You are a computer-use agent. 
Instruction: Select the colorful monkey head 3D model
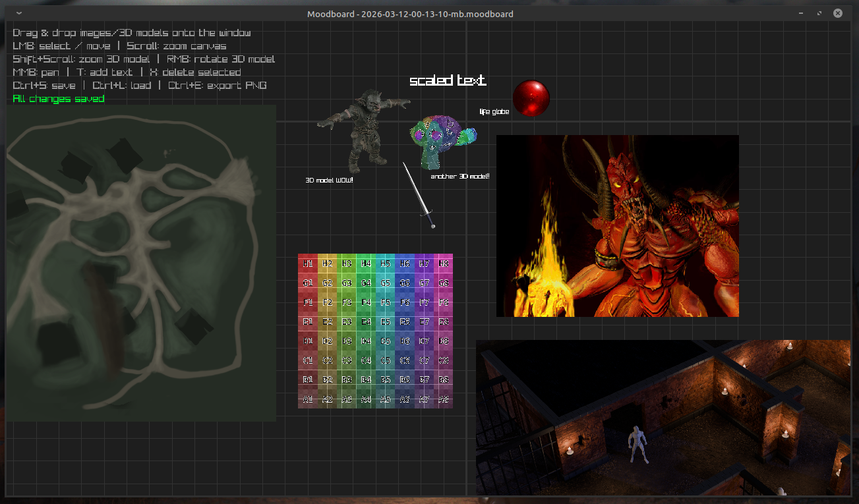pyautogui.click(x=442, y=142)
